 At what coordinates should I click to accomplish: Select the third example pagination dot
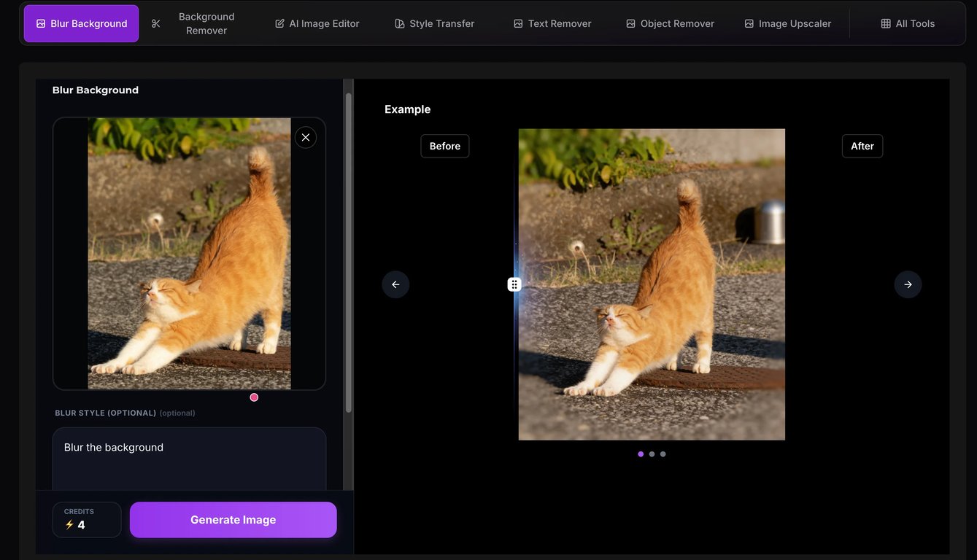(663, 454)
